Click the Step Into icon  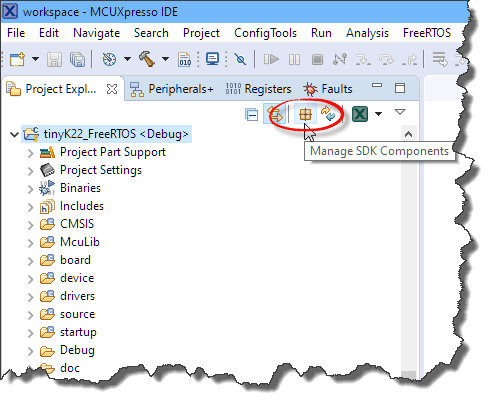point(363,60)
